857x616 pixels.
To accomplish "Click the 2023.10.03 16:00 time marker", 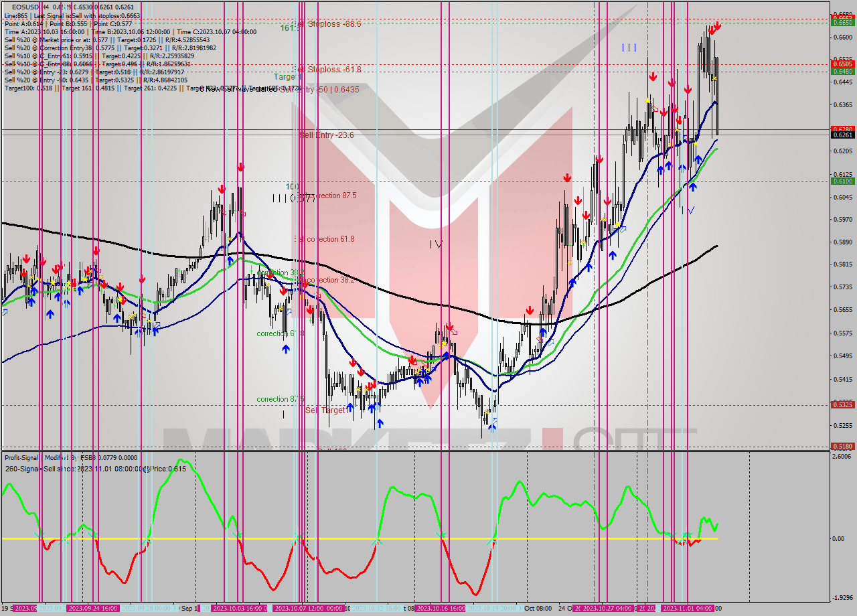I will pos(238,609).
